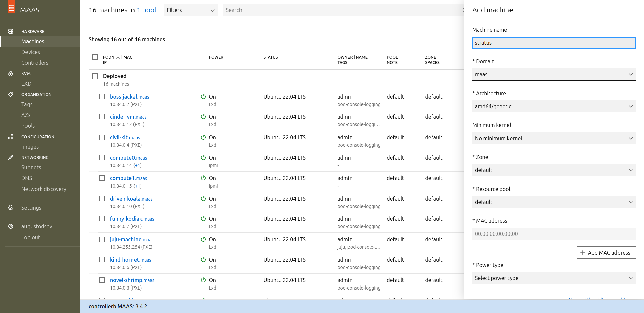The width and height of the screenshot is (644, 313).
Task: Select the civil-kit checkbox
Action: point(102,137)
